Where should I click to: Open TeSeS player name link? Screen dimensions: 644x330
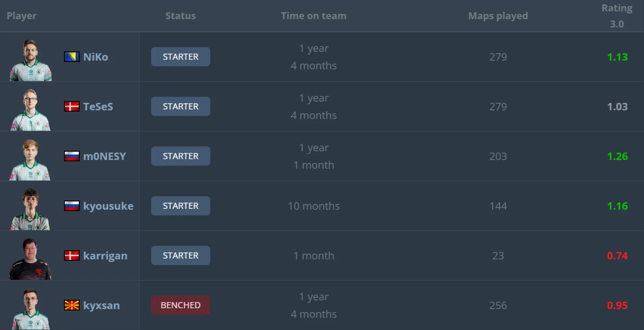98,106
